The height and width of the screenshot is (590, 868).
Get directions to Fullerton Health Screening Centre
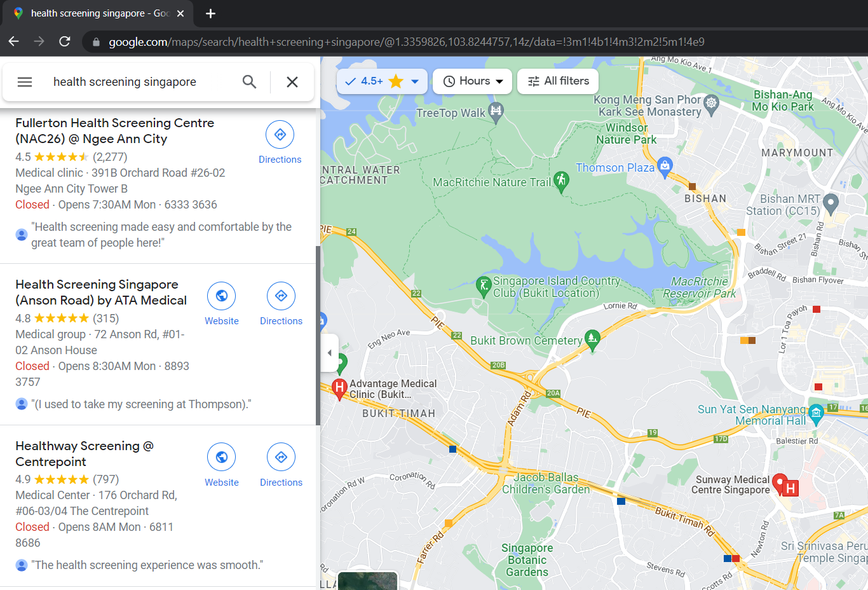point(280,135)
